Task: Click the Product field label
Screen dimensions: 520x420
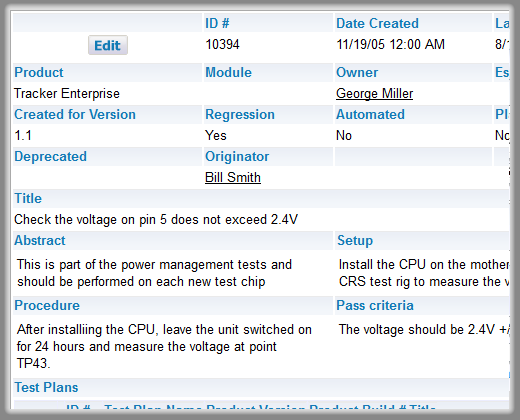Action: click(39, 72)
